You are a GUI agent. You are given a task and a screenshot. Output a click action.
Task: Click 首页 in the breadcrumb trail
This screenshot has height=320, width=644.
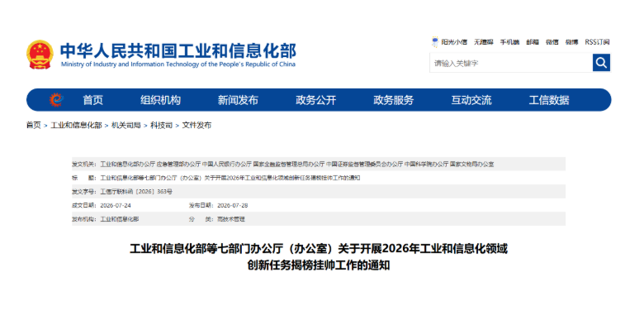(x=34, y=126)
